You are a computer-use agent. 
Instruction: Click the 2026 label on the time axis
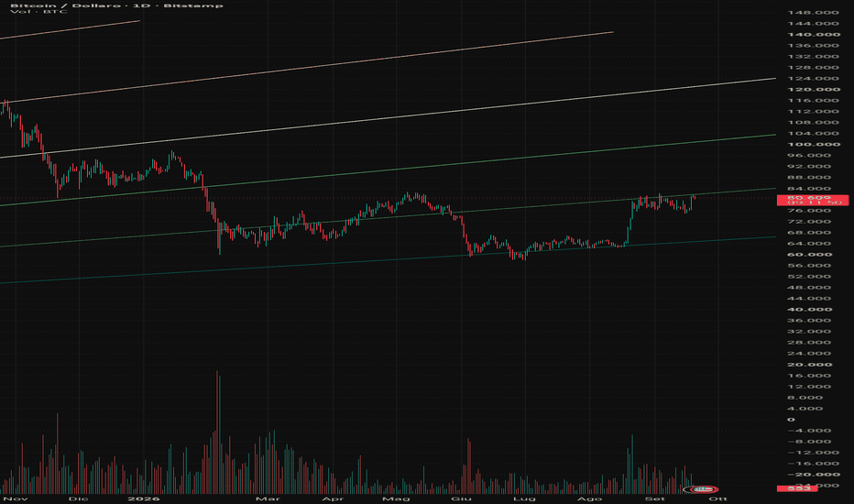(x=144, y=499)
